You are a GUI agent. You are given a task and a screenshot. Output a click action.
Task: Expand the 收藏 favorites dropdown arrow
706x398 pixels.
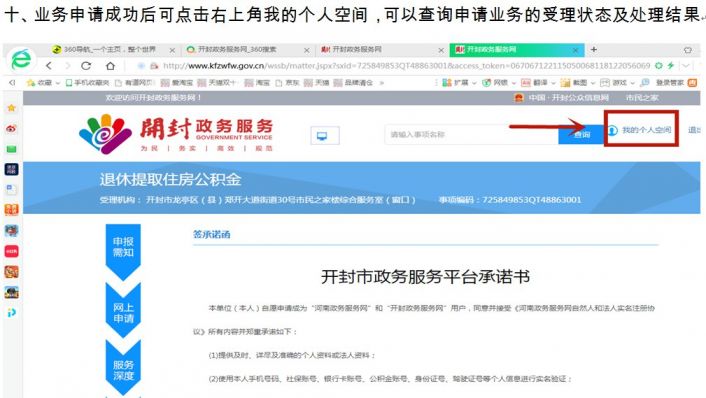tap(58, 83)
